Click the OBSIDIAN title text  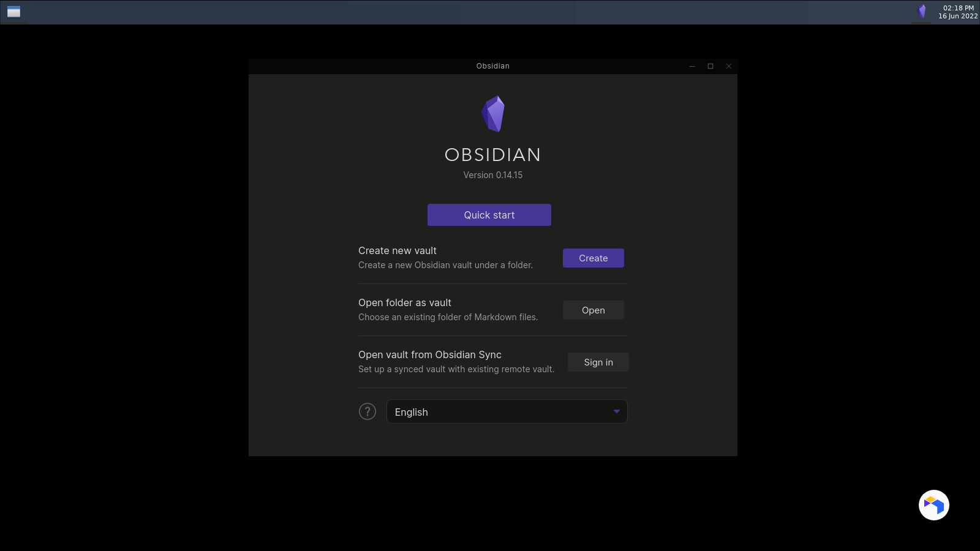point(493,155)
